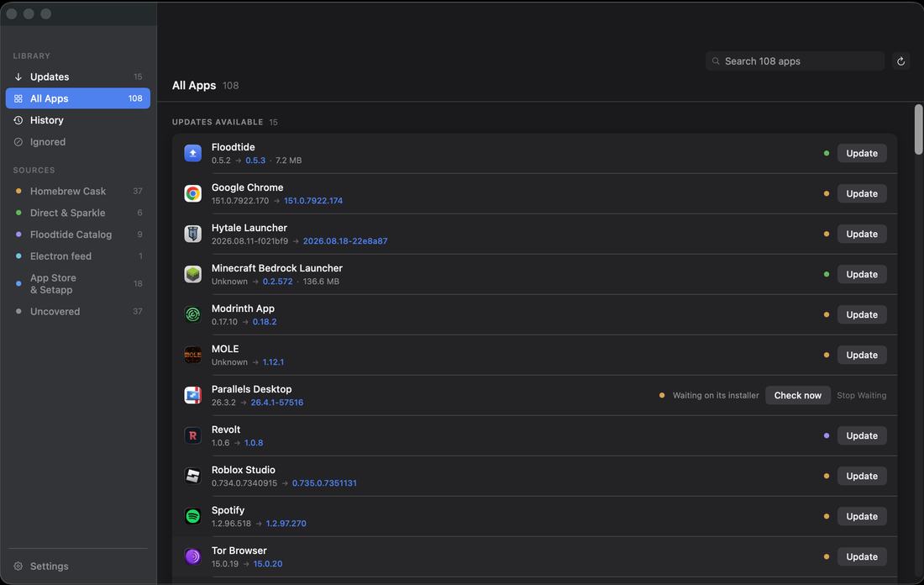Click Modrinth's new version 0.18.2
Viewport: 924px width, 585px height.
(265, 322)
